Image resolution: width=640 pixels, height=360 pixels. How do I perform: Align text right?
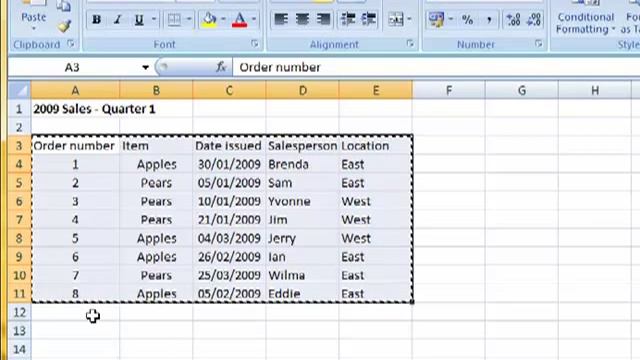pos(323,19)
